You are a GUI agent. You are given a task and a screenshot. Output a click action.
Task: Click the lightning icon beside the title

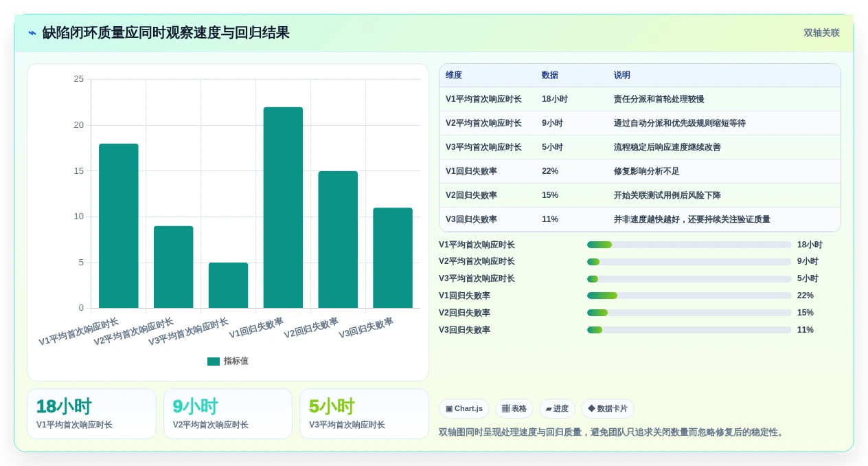point(32,33)
